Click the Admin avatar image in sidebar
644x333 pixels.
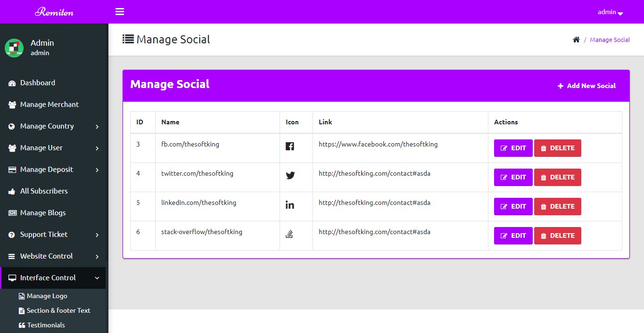(x=14, y=48)
